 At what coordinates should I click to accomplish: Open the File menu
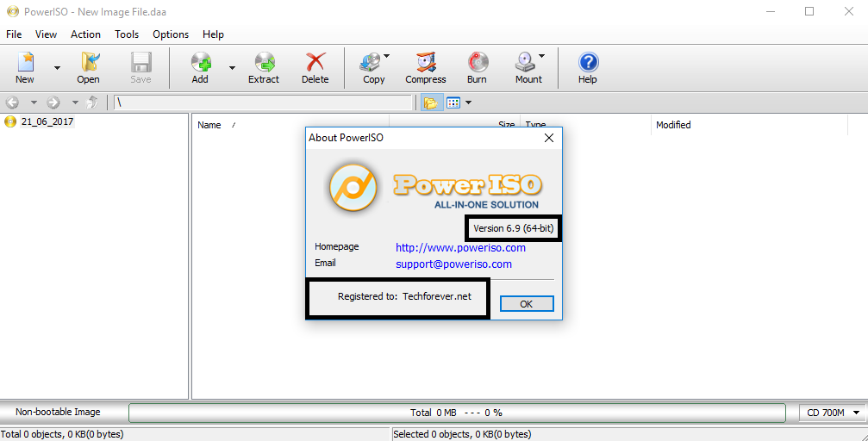pyautogui.click(x=14, y=34)
